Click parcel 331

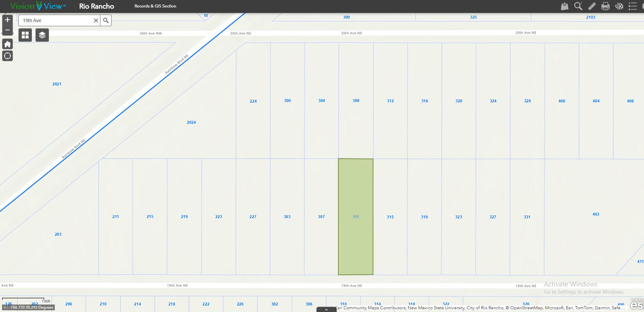[x=527, y=217]
